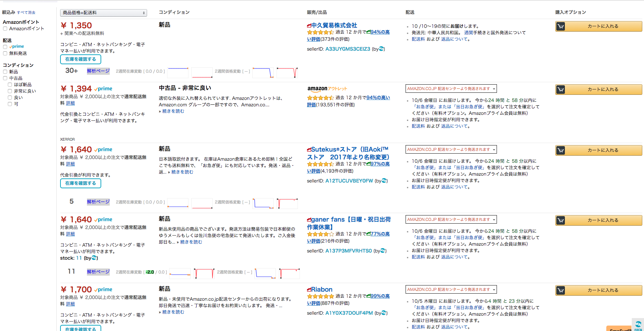Viewport: 644px width, 331px height.
Task: Check the 新品 condition filter
Action: click(x=5, y=72)
